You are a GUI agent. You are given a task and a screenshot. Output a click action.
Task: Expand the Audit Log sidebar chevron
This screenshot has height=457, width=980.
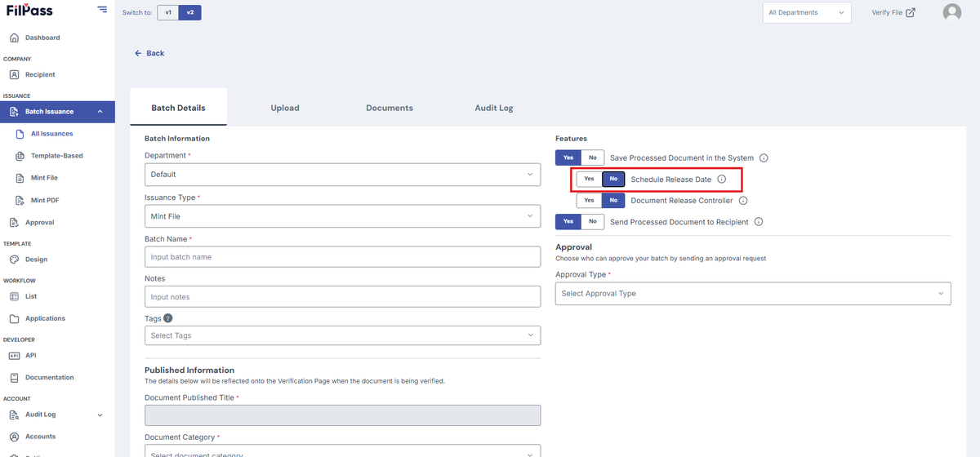point(100,415)
